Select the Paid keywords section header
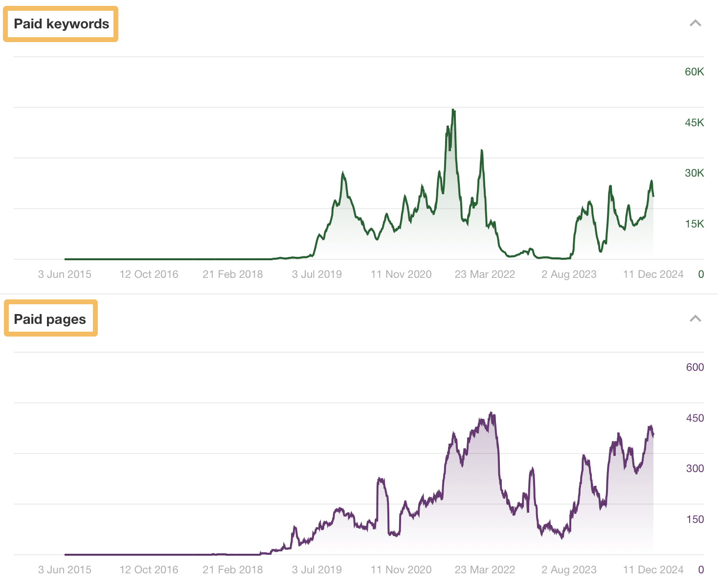 point(60,23)
